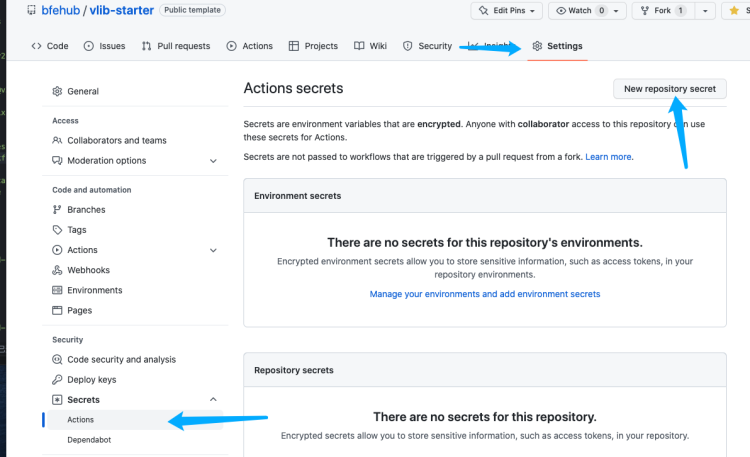This screenshot has width=750, height=457.
Task: Select Actions under Secrets
Action: (135, 420)
